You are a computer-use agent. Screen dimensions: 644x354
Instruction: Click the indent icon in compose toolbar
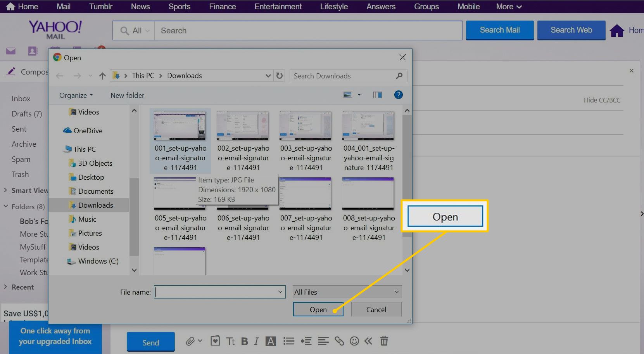click(x=306, y=341)
